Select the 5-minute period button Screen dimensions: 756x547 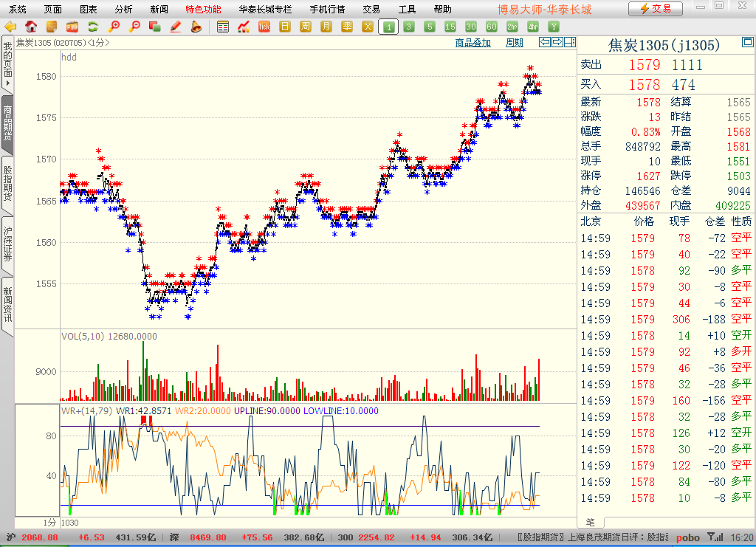coord(430,27)
